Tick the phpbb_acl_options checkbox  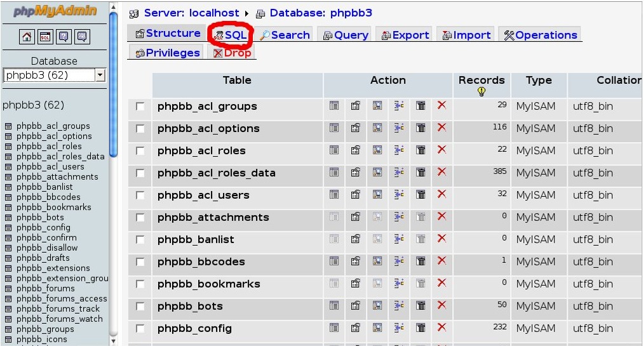[x=140, y=129]
